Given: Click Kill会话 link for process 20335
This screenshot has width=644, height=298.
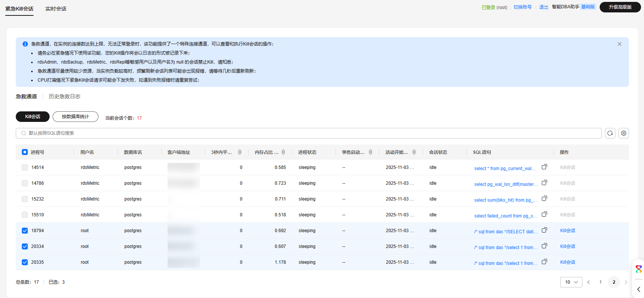Looking at the screenshot, I should 567,262.
